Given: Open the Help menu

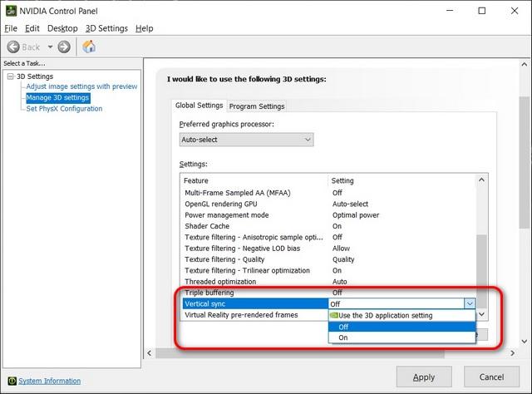Looking at the screenshot, I should [144, 28].
